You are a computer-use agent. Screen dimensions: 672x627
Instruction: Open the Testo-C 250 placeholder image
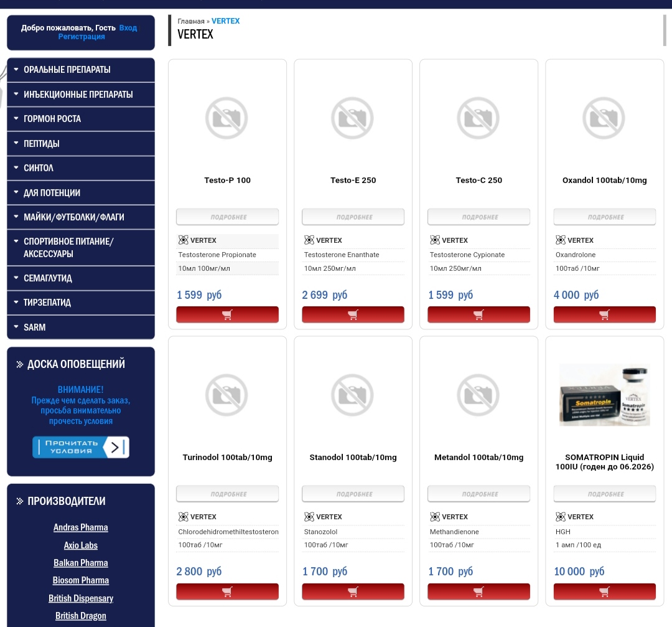coord(478,118)
